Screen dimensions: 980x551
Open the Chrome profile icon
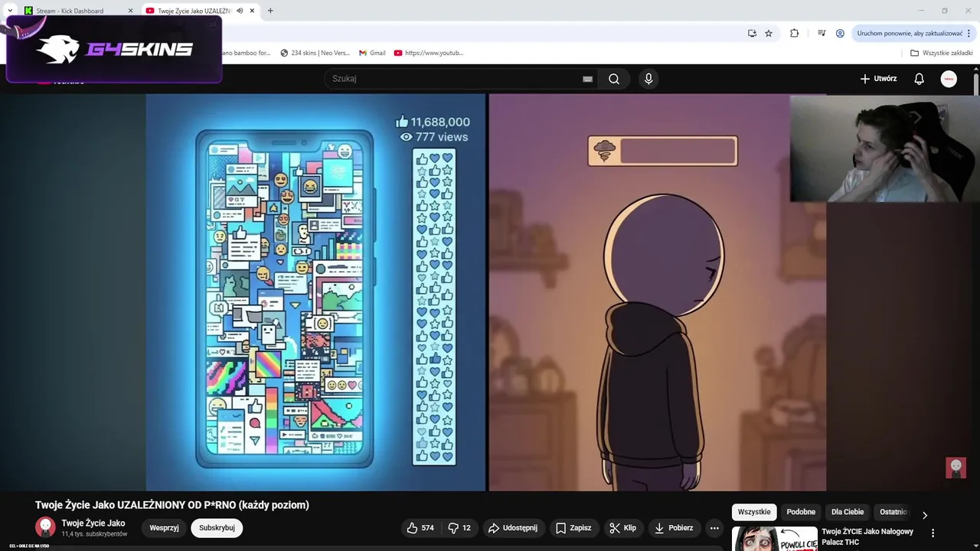click(x=840, y=33)
